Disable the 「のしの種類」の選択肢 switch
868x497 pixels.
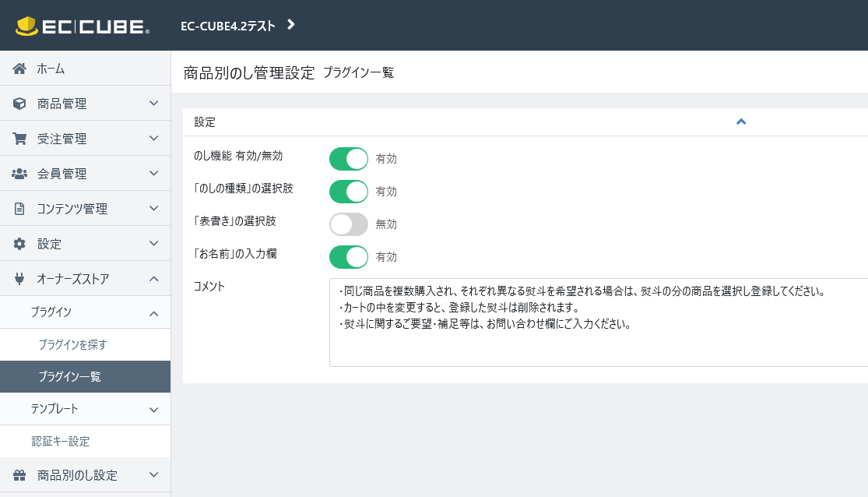coord(349,192)
